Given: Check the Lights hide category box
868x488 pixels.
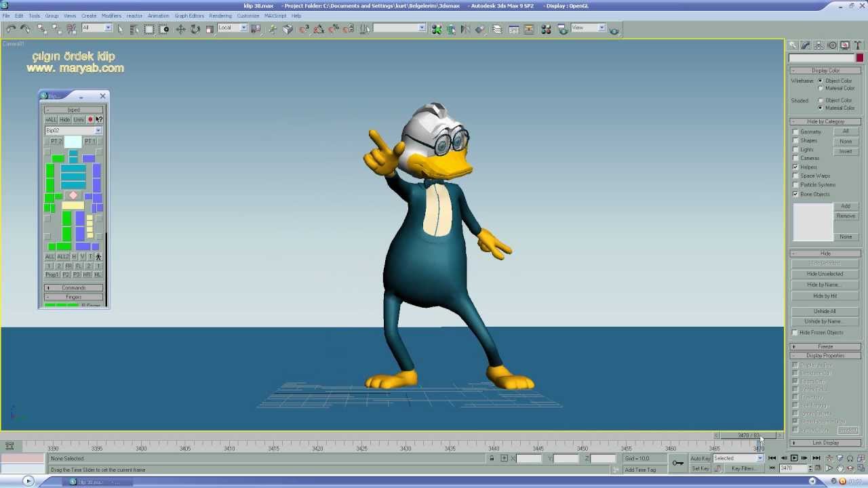Looking at the screenshot, I should pyautogui.click(x=795, y=149).
